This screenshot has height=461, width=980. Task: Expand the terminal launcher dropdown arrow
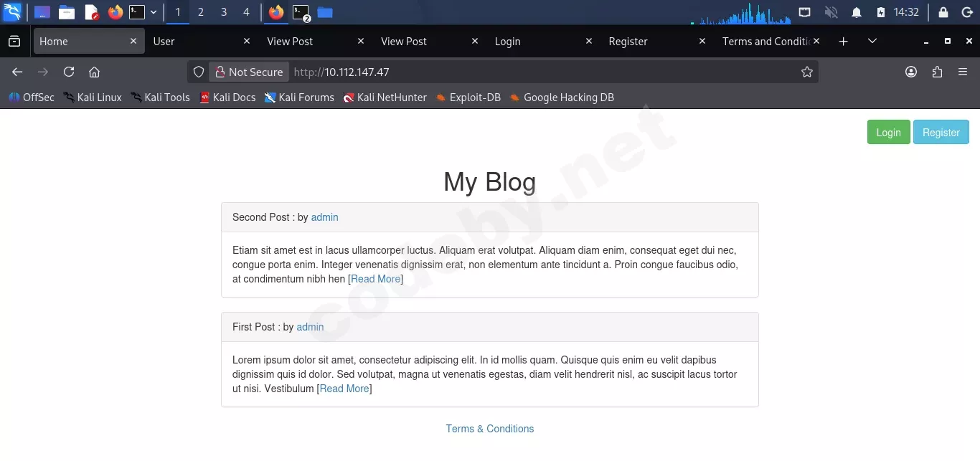point(154,12)
